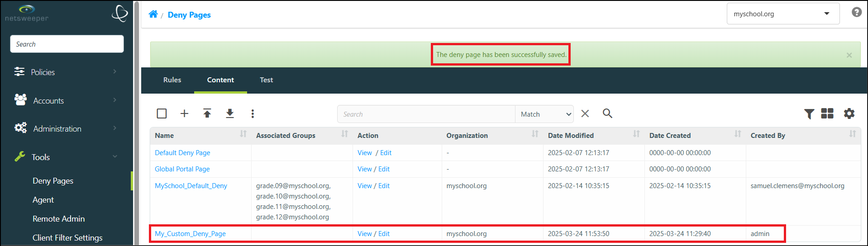This screenshot has height=246, width=868.
Task: Open the help question mark icon
Action: (x=857, y=12)
